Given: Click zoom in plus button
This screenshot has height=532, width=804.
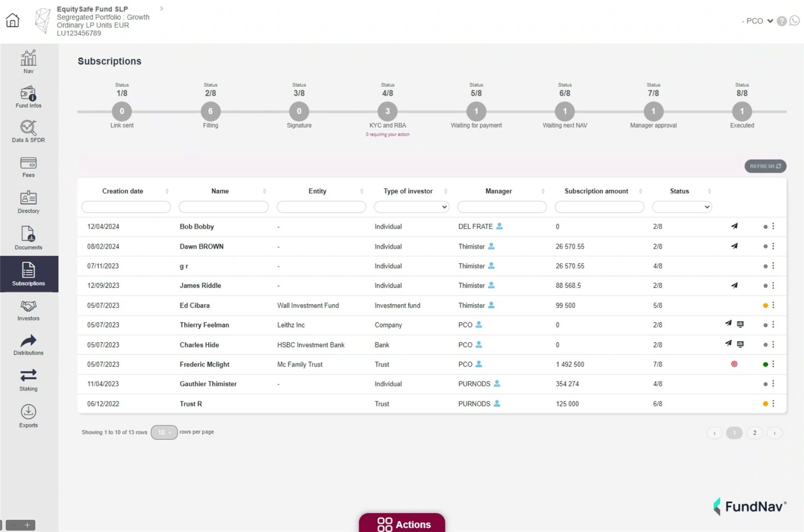Looking at the screenshot, I should [27, 525].
